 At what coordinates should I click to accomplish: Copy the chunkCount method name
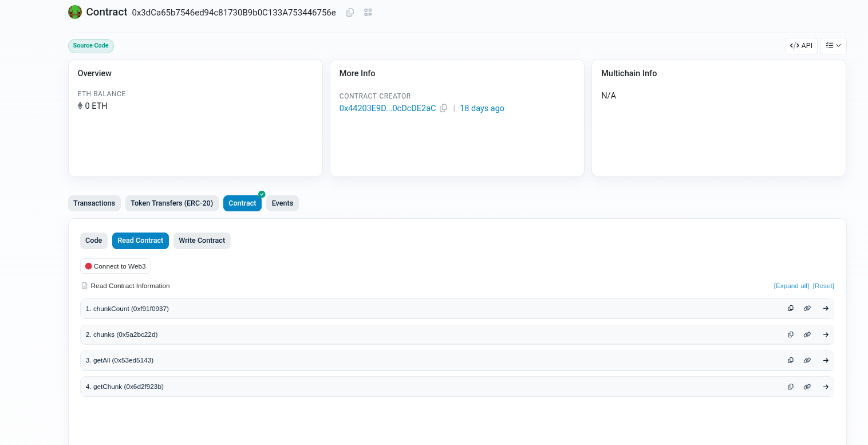(791, 308)
